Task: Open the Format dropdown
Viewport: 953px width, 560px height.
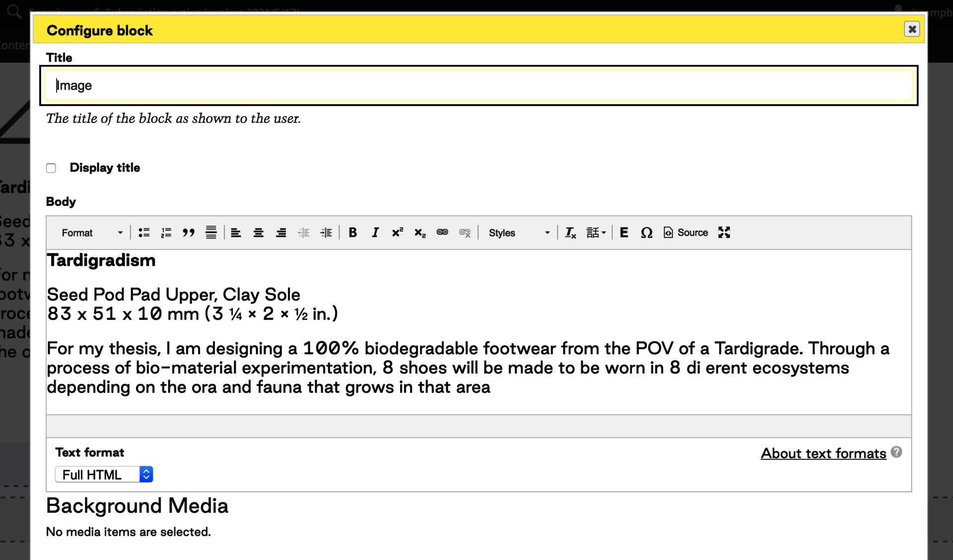Action: (92, 233)
